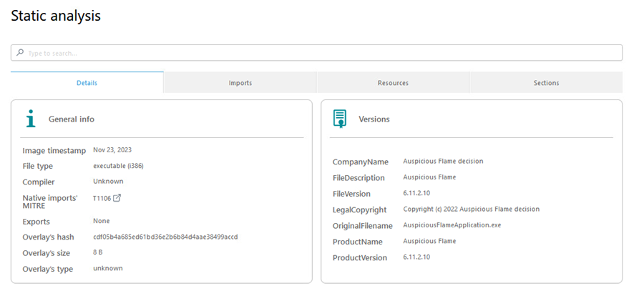644x306 pixels.
Task: Go to the Sections tab
Action: pyautogui.click(x=546, y=83)
